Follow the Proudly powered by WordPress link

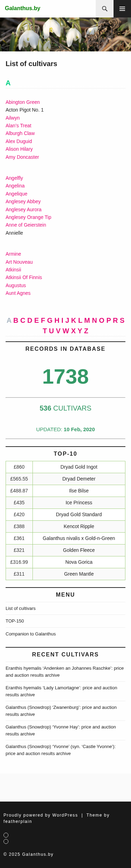[41, 815]
